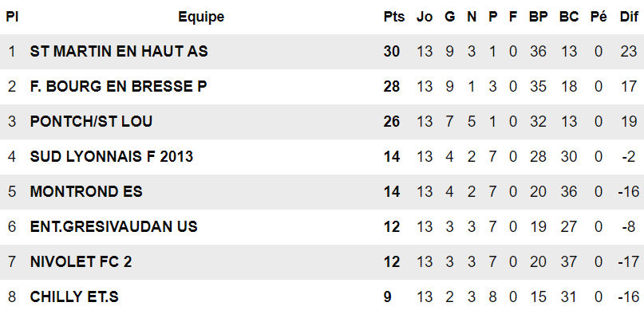Select PONTCH/ST LOU team name
The width and height of the screenshot is (644, 318).
91,121
